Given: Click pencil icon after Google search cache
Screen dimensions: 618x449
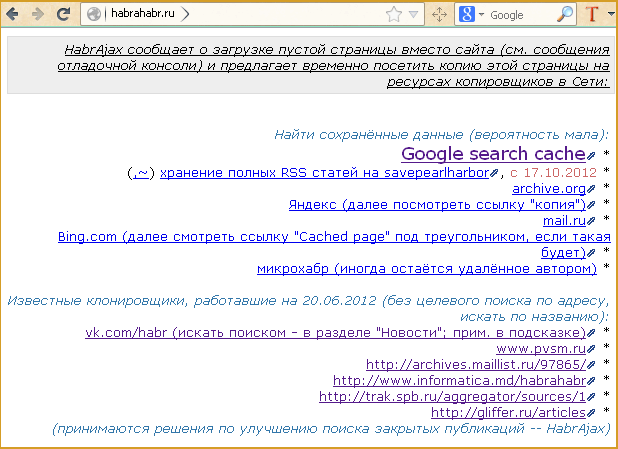Looking at the screenshot, I should click(590, 156).
